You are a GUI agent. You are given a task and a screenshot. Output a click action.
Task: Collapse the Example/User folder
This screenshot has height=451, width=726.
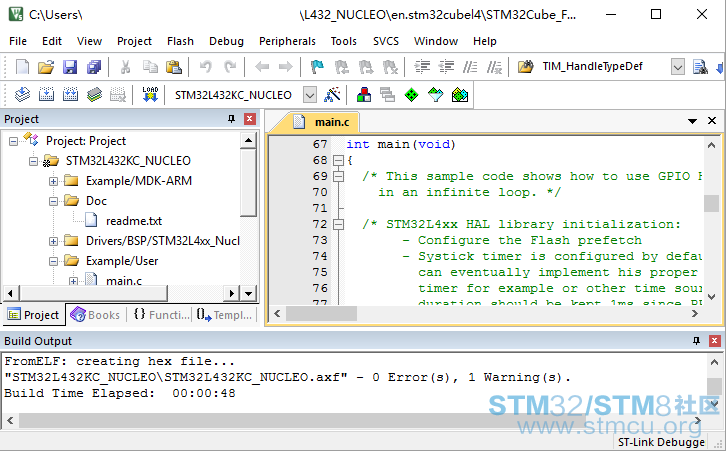[x=53, y=261]
